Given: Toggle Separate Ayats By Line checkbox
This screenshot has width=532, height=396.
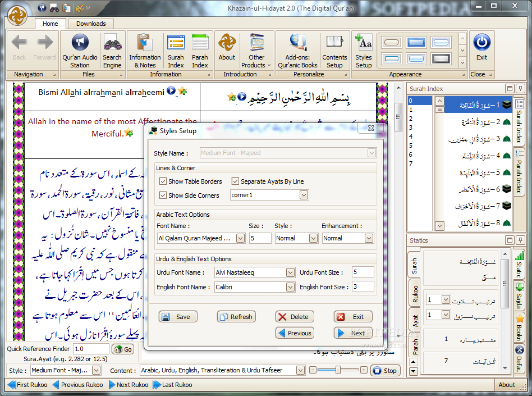Looking at the screenshot, I should pyautogui.click(x=235, y=181).
